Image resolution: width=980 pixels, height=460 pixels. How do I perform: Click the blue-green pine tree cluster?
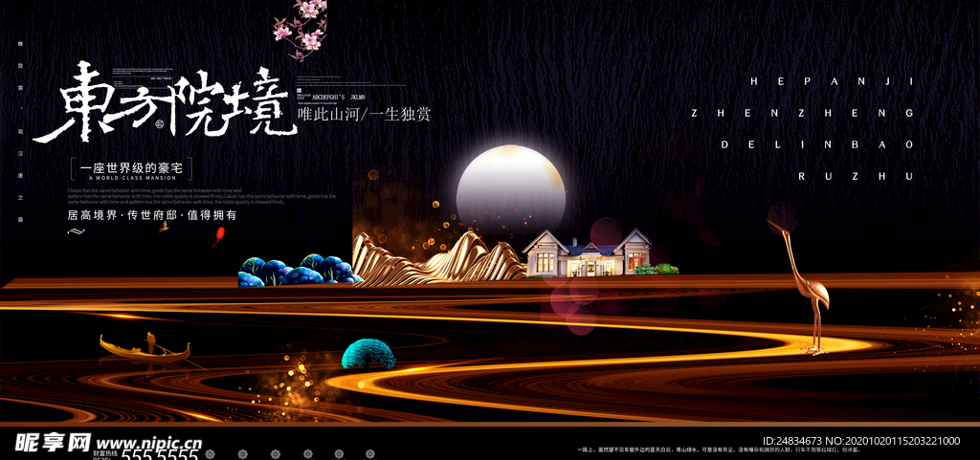pyautogui.click(x=295, y=271)
